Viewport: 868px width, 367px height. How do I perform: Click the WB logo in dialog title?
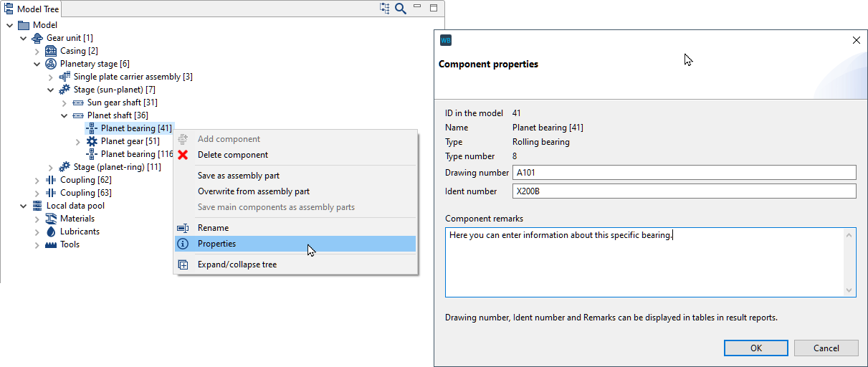click(446, 40)
